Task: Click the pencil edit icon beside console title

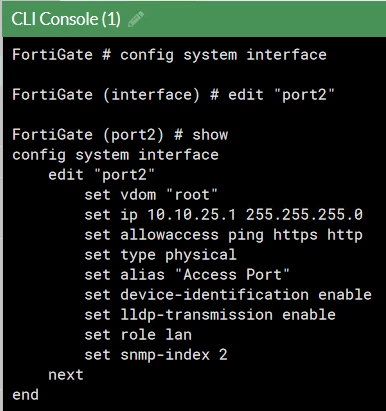Action: [x=136, y=19]
